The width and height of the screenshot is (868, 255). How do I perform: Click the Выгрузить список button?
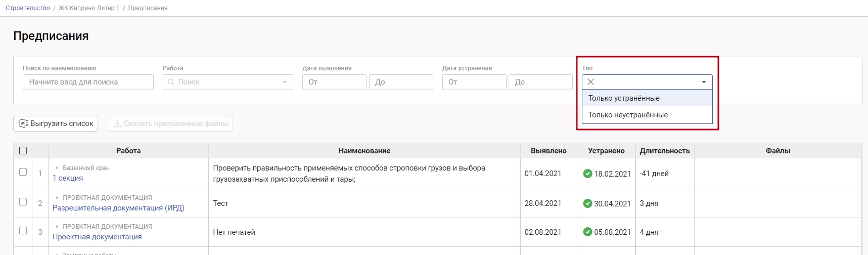pyautogui.click(x=56, y=123)
